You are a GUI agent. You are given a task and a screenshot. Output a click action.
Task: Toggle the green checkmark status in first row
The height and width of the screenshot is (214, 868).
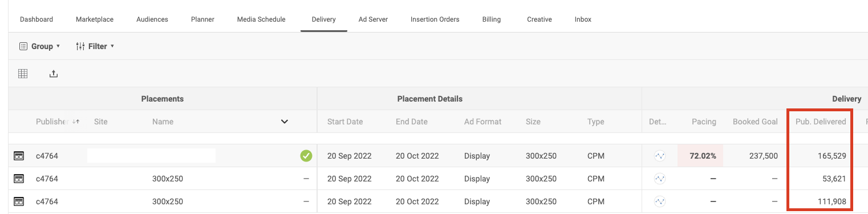coord(306,156)
